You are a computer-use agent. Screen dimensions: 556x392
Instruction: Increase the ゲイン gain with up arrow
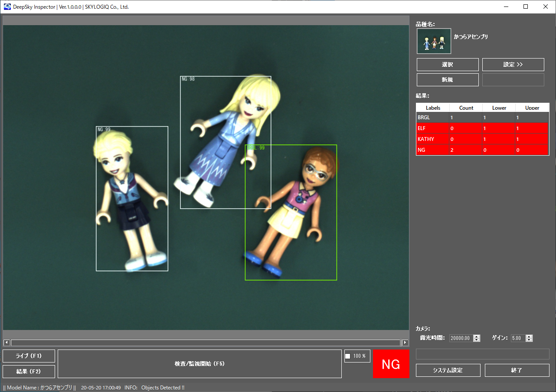coord(529,336)
